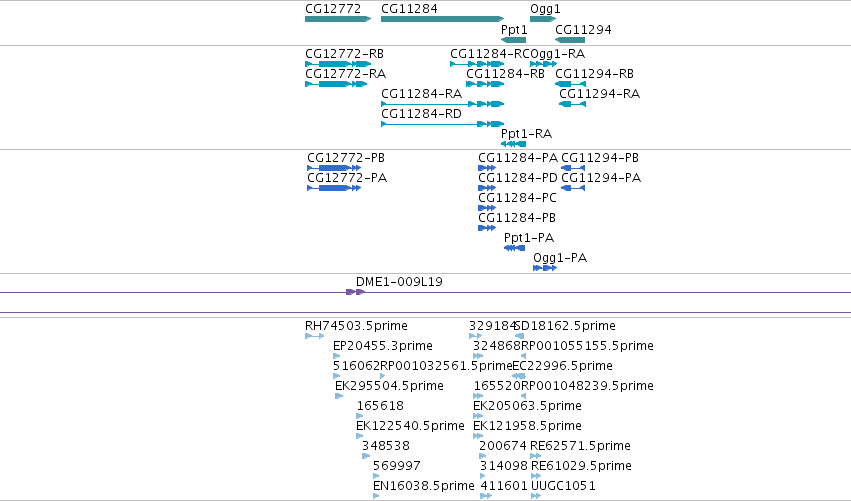Select the CG11294-RB transcript label
Viewport: 851px width, 501px height.
tap(594, 74)
